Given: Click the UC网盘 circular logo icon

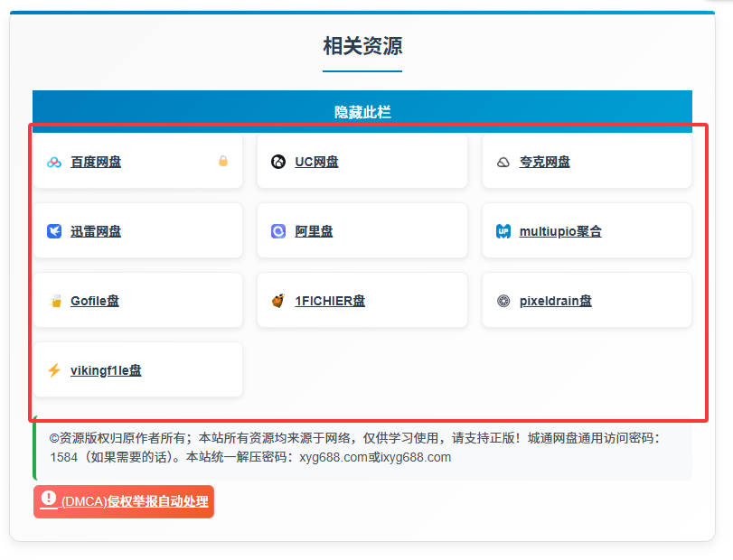Looking at the screenshot, I should pos(277,162).
